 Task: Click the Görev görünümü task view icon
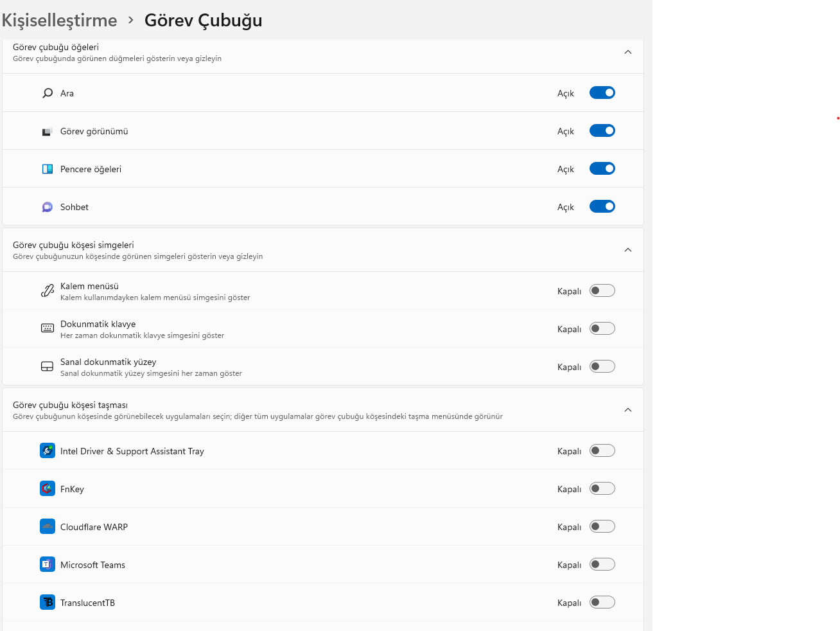tap(48, 131)
